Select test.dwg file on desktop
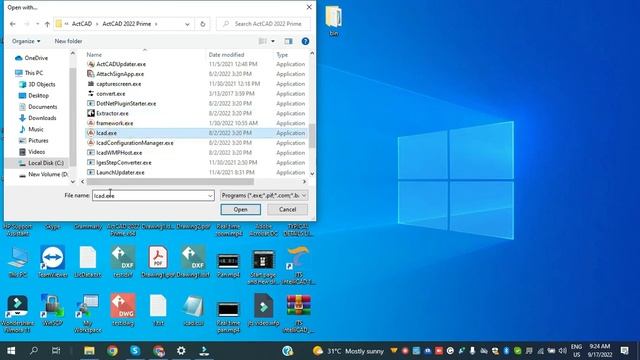This screenshot has height=360, width=640. [123, 310]
